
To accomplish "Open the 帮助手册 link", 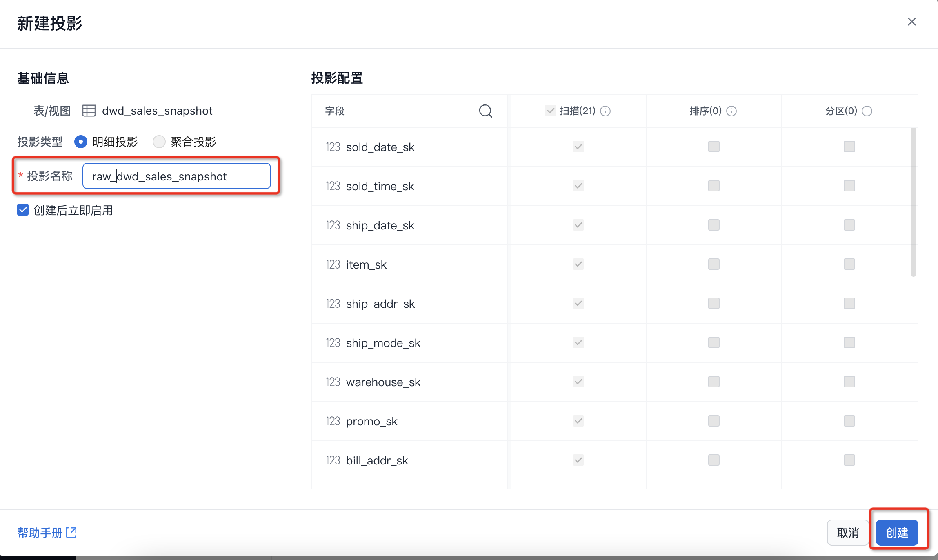I will [x=40, y=533].
